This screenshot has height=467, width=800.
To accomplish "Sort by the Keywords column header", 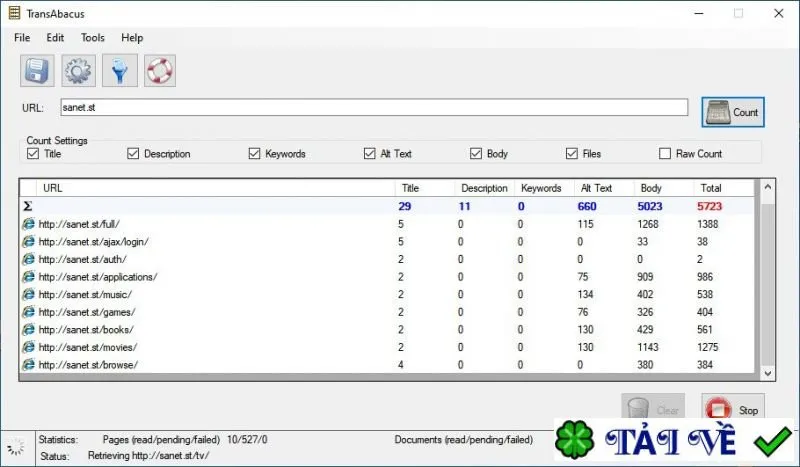I will (544, 188).
